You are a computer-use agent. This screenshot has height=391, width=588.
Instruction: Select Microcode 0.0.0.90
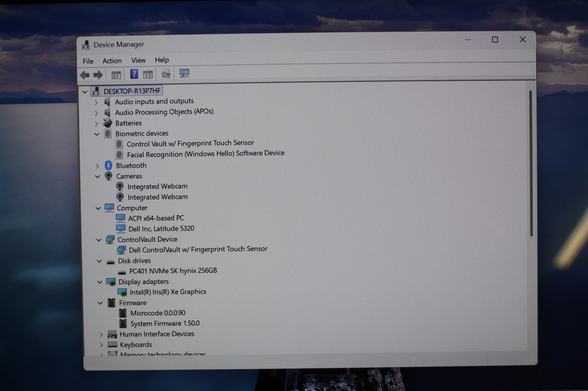click(158, 313)
